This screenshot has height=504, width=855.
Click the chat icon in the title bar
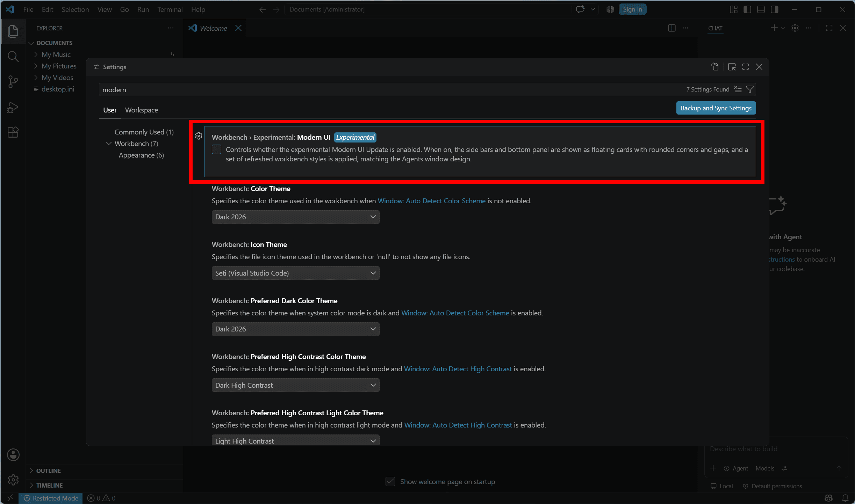point(580,9)
